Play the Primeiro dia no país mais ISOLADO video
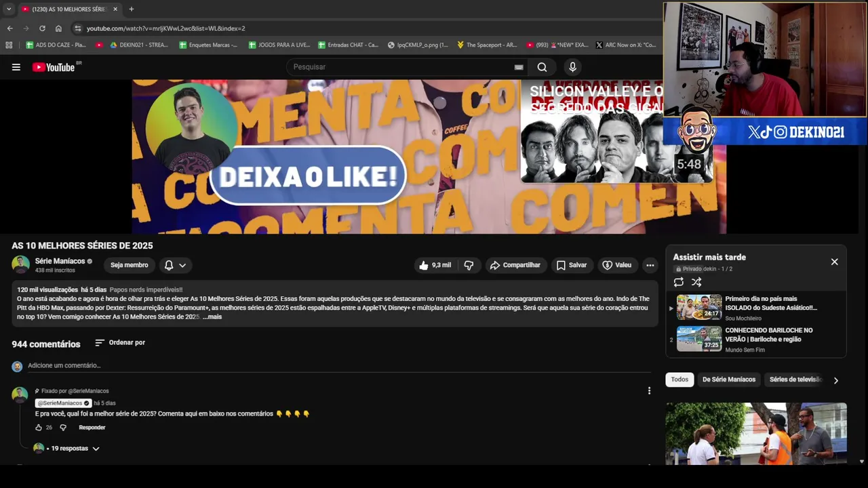 (757, 308)
